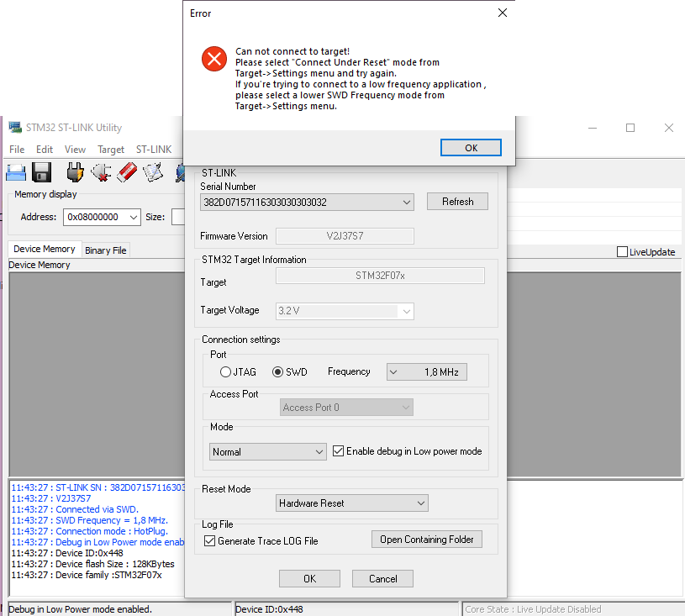
Task: Toggle Enable debug in Low power mode
Action: pos(338,450)
